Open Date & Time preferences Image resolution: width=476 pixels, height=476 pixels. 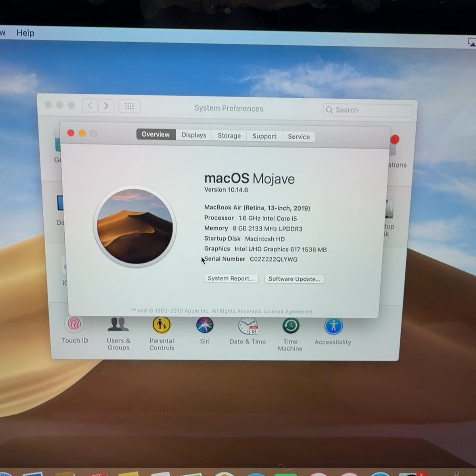click(248, 326)
